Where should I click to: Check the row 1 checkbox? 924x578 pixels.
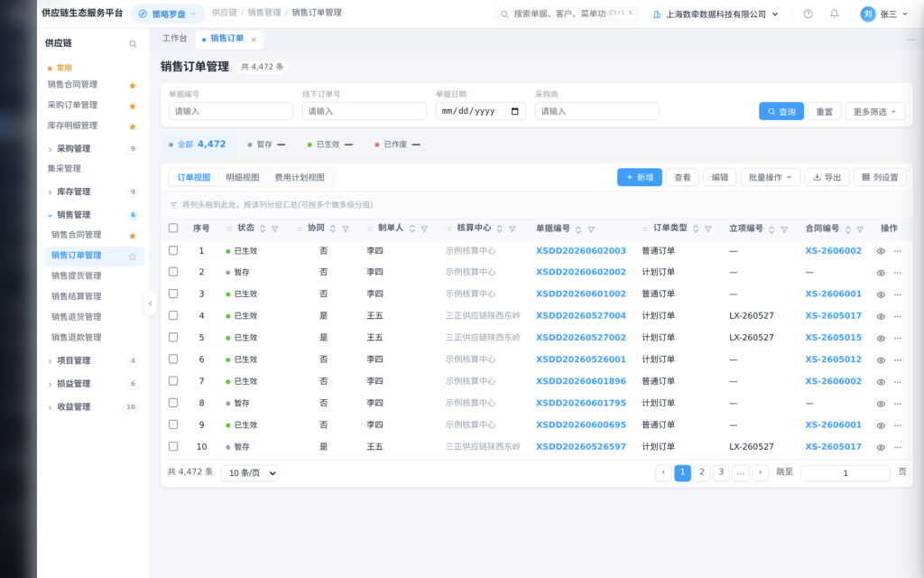coord(173,251)
